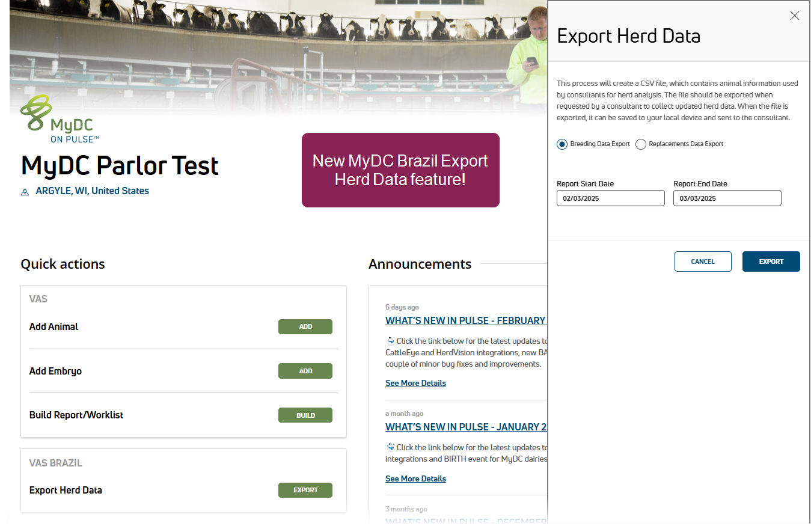Click ADD next to Add Embryo
811x532 pixels.
click(305, 371)
